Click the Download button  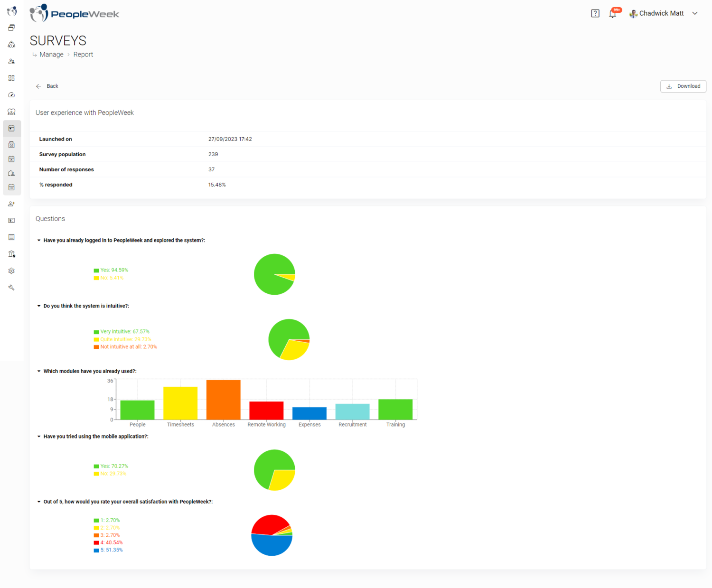683,86
